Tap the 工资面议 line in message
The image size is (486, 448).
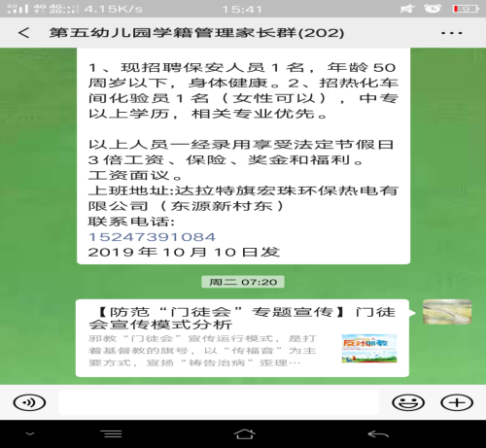[135, 175]
